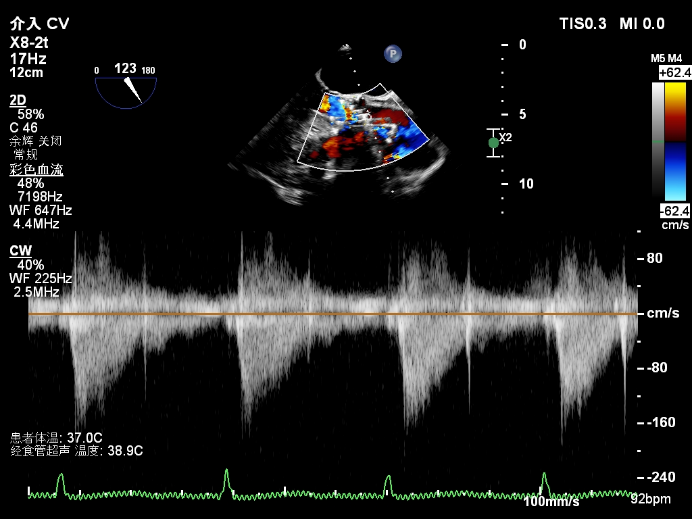
Task: Click the depth scale marker 10
Action: (x=526, y=184)
